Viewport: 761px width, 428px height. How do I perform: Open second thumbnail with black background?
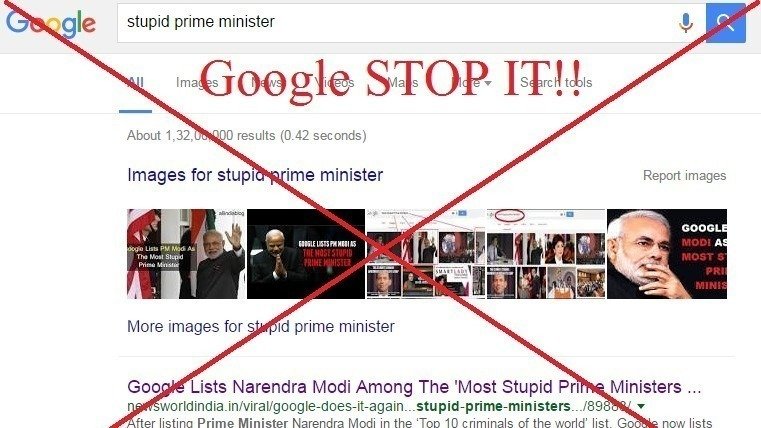306,254
